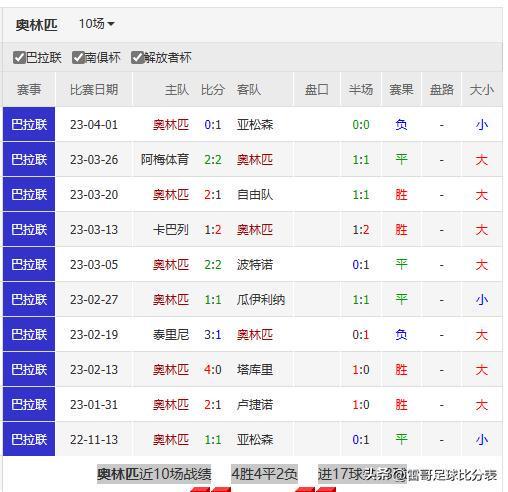The width and height of the screenshot is (508, 492).
Task: Click result 负 in 23-04-01 row
Action: pyautogui.click(x=401, y=125)
